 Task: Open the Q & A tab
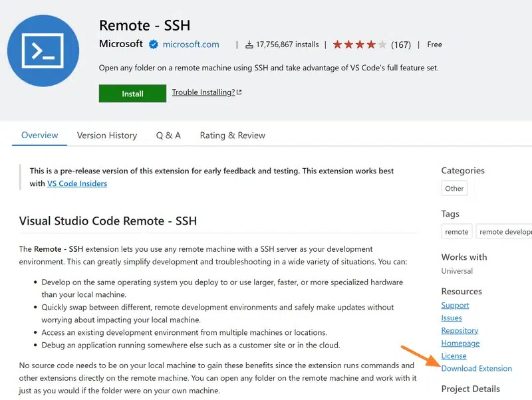coord(168,135)
